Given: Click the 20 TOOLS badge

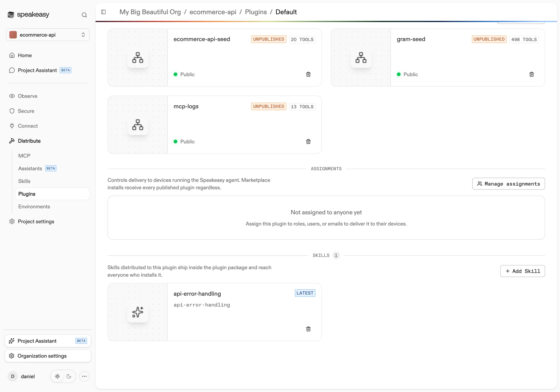Looking at the screenshot, I should [302, 39].
